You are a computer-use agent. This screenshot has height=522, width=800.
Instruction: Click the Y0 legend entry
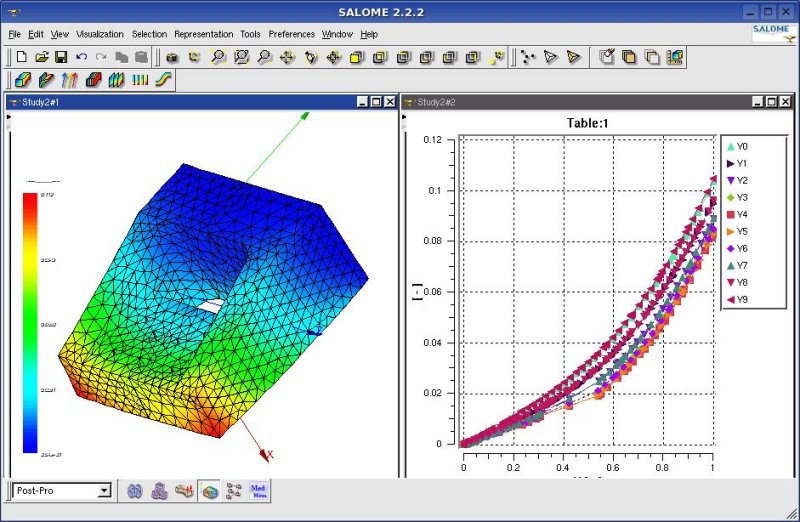[x=737, y=146]
